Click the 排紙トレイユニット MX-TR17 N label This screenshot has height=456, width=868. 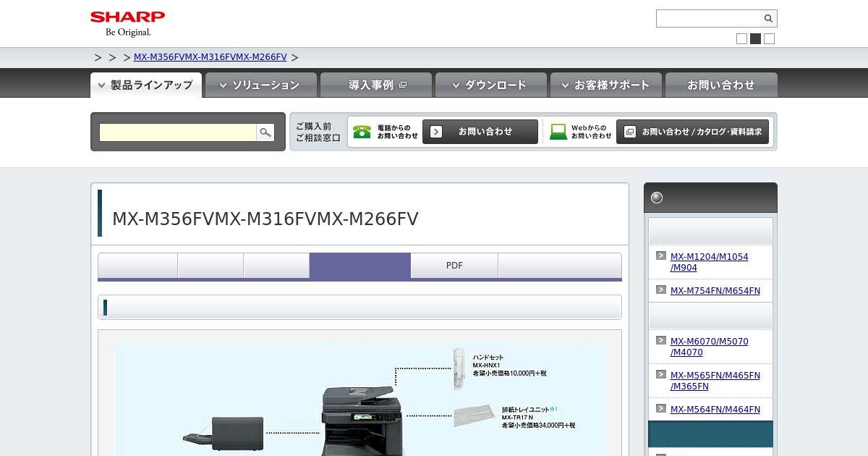click(529, 413)
